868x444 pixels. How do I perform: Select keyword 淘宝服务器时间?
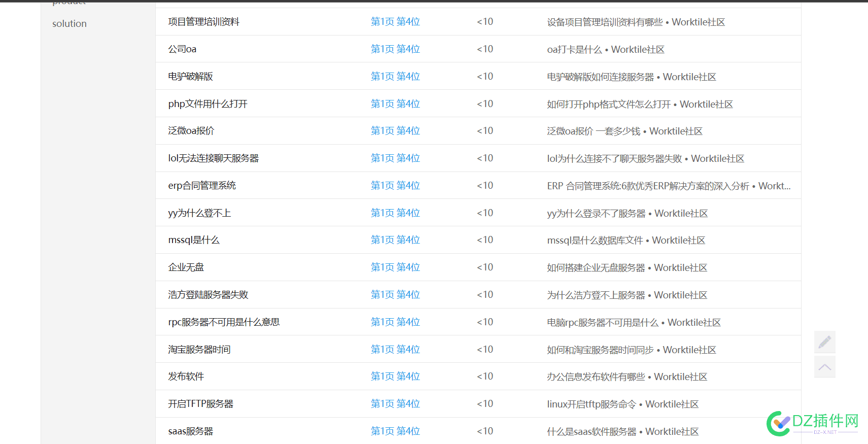click(199, 350)
